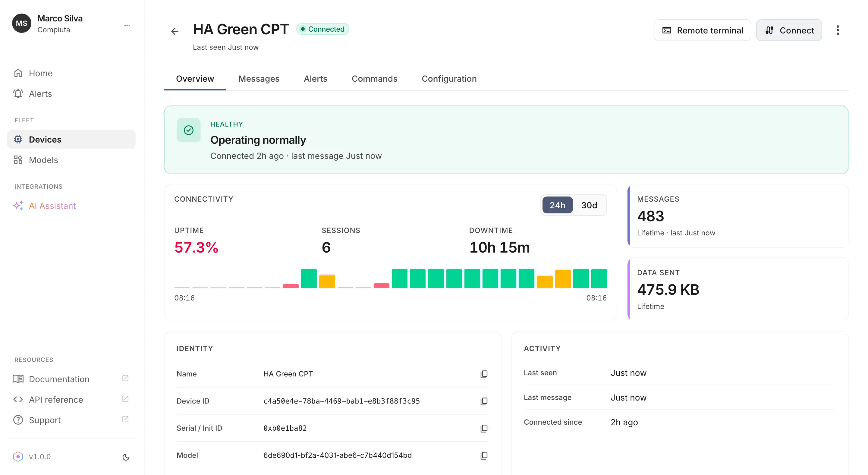Copy the Model ID value
This screenshot has width=868, height=475.
point(484,456)
